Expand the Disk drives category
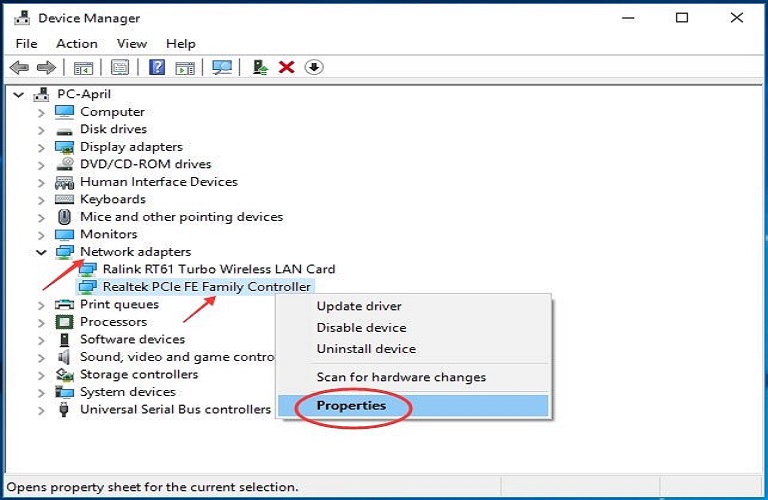 [x=41, y=130]
